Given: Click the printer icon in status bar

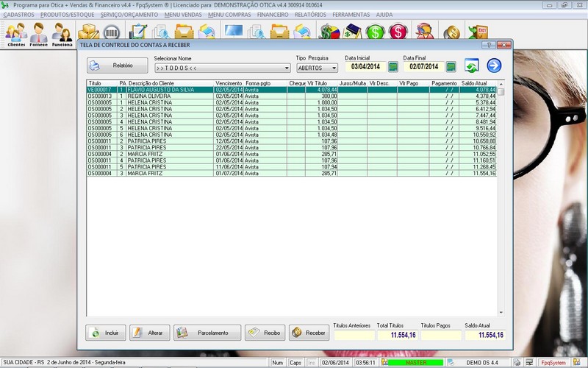Looking at the screenshot, I should tap(517, 363).
